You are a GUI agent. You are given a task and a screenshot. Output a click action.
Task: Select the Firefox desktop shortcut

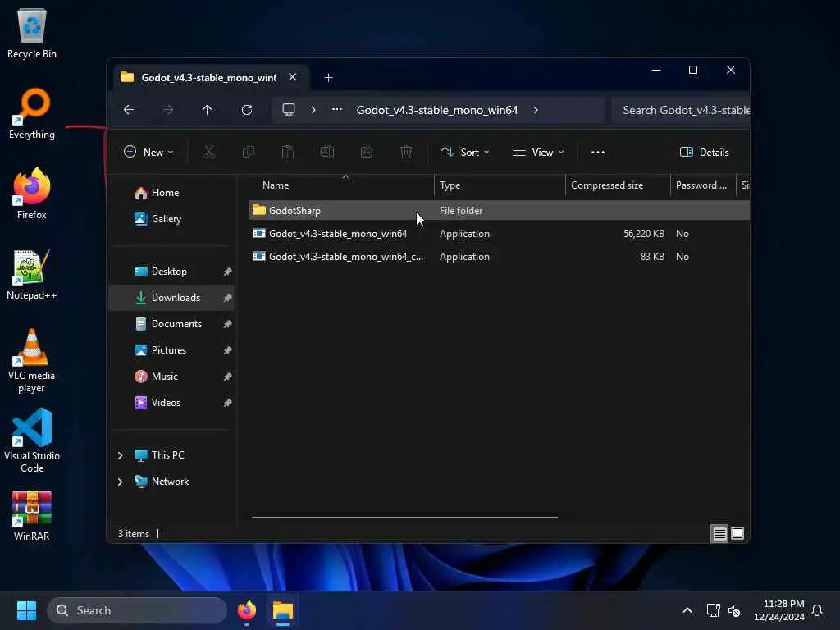pos(32,194)
